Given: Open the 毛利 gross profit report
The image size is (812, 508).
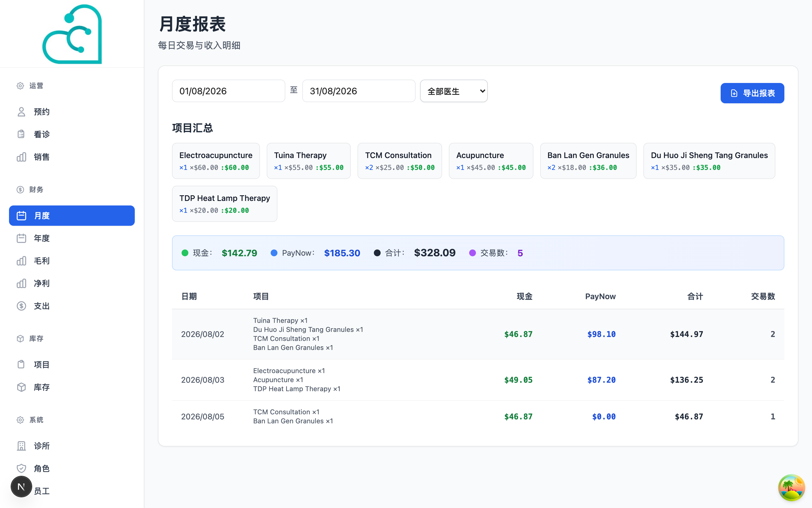Looking at the screenshot, I should (x=72, y=261).
